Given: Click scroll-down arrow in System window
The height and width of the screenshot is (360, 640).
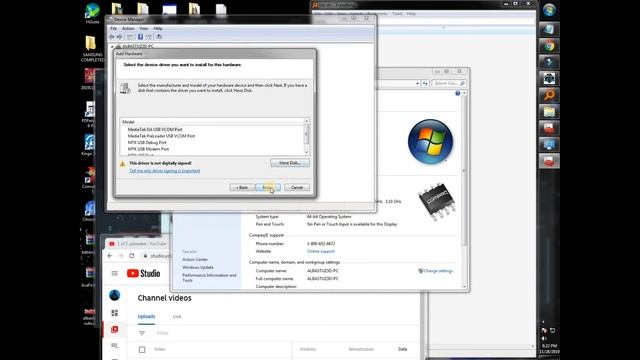Looking at the screenshot, I should 464,287.
